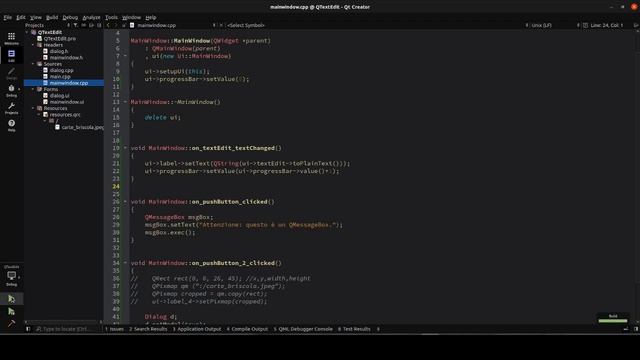Open the Welcome mode
640x360 pixels.
(x=11, y=38)
